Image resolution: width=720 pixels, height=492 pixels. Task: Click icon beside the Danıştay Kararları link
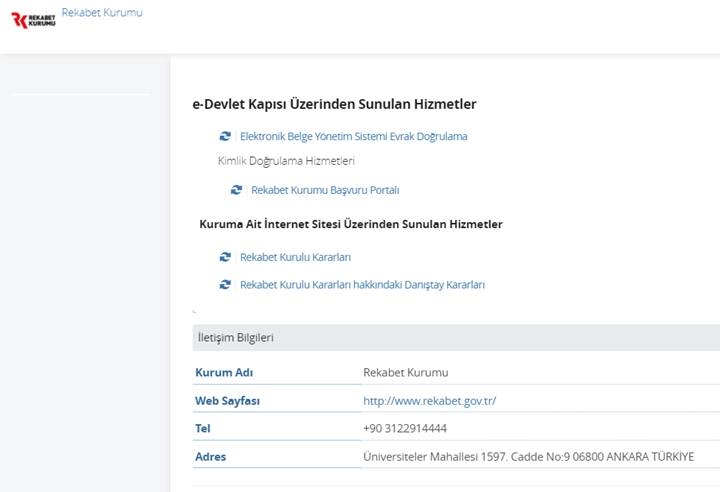click(225, 285)
